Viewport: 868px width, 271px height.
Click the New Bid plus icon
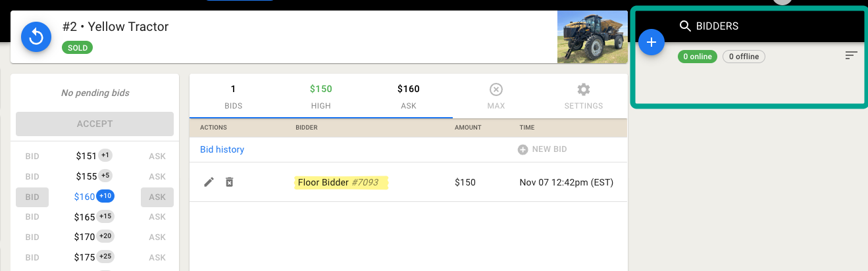[523, 149]
